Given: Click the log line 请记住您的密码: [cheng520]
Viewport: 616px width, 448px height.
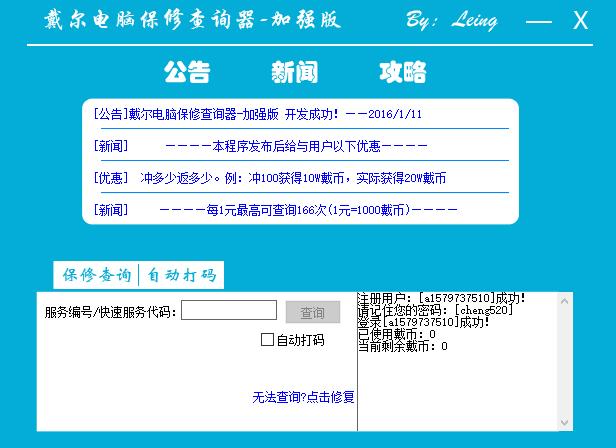Looking at the screenshot, I should 435,310.
